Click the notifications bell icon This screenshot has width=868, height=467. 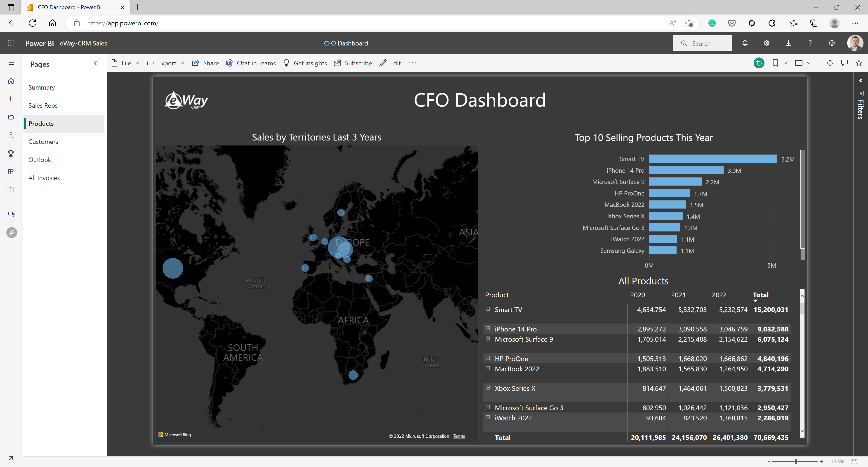click(x=745, y=43)
